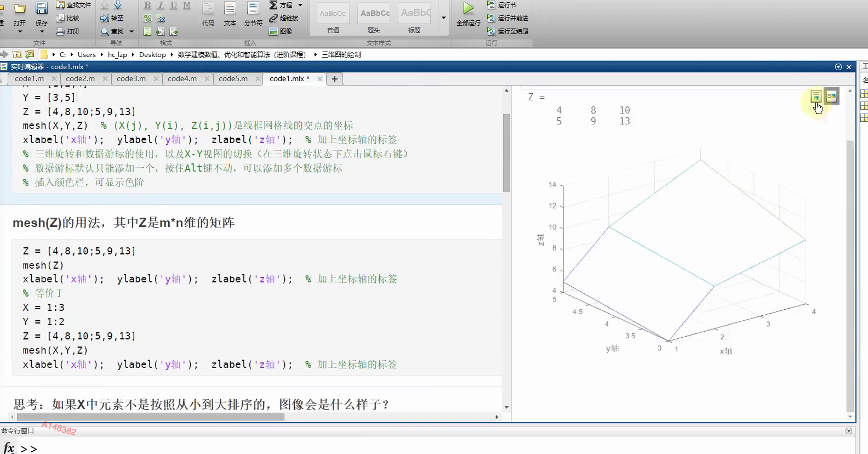This screenshot has width=868, height=454.
Task: Insert a 文本 text section
Action: coord(230,13)
